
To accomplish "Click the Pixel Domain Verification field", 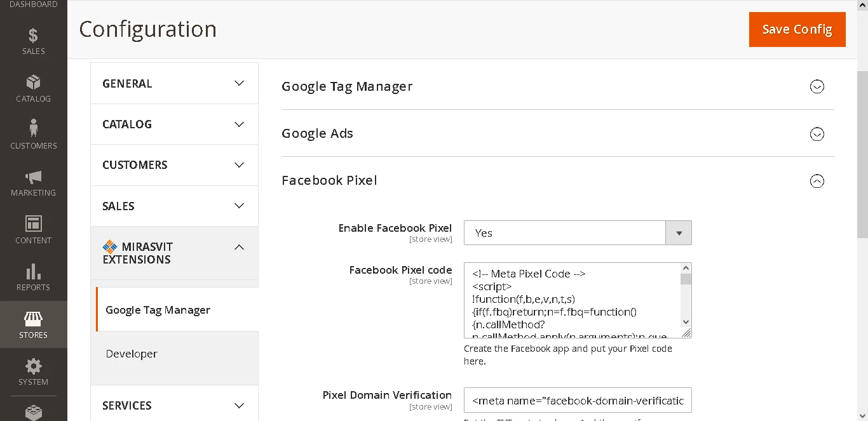I will [x=577, y=401].
